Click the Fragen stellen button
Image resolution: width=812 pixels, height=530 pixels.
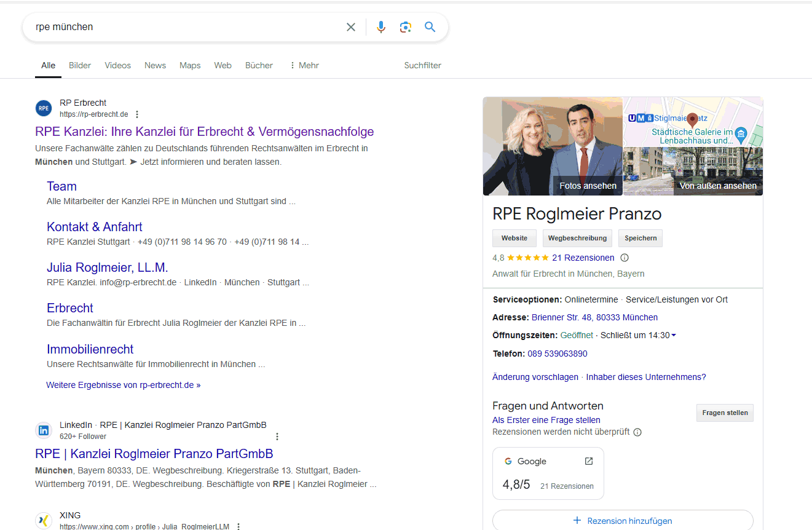725,413
